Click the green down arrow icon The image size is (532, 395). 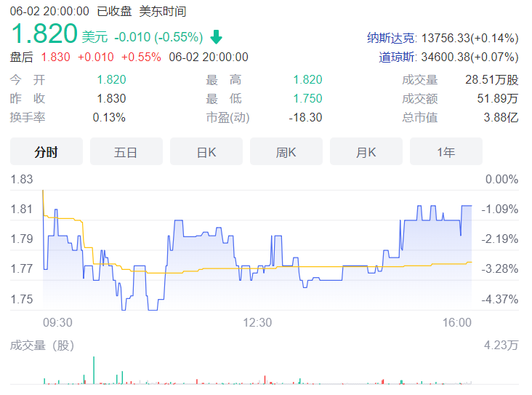pyautogui.click(x=216, y=37)
